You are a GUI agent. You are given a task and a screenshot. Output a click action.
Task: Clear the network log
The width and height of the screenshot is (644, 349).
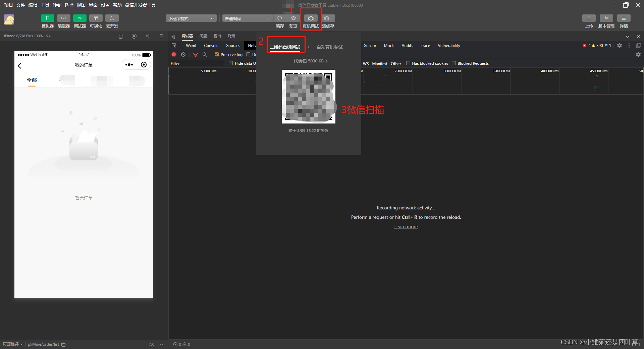183,54
